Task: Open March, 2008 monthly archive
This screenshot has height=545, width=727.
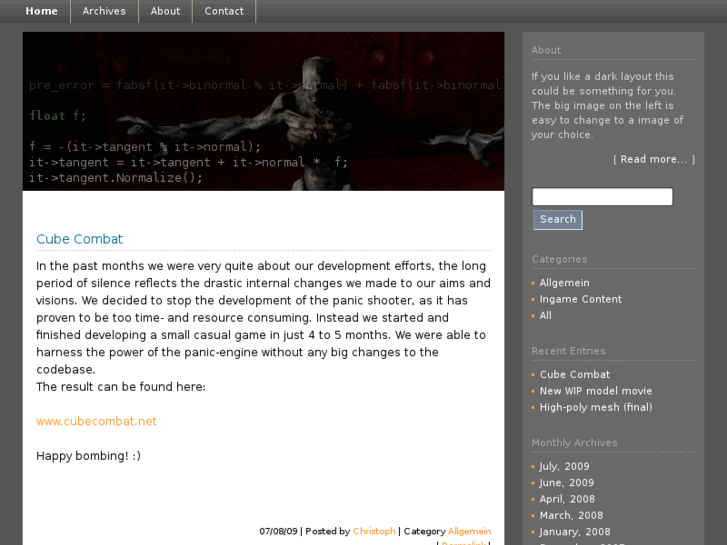Action: 571,515
